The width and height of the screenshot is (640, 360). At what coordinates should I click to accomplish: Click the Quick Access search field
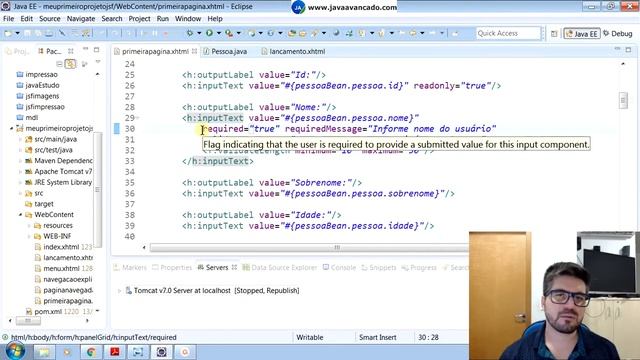point(508,33)
